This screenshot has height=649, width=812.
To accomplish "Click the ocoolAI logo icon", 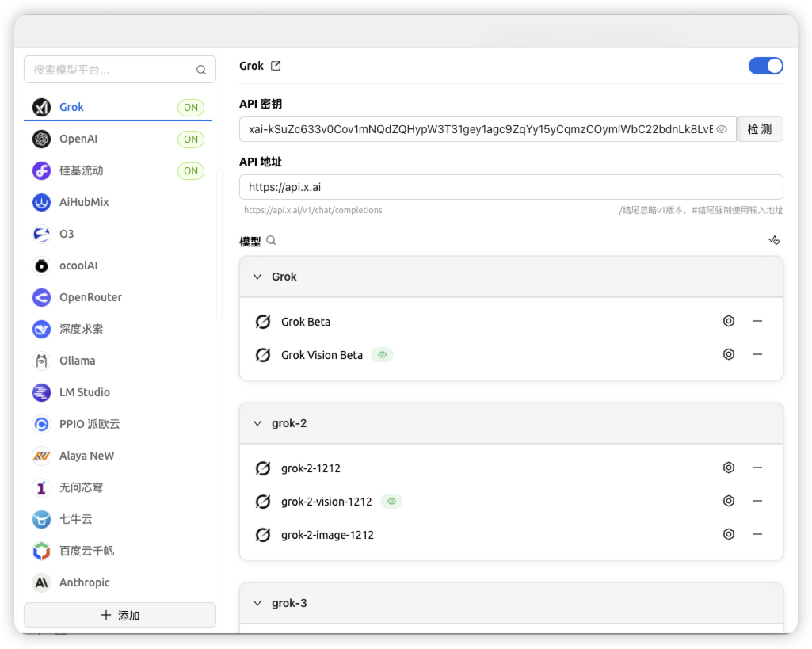I will coord(41,265).
